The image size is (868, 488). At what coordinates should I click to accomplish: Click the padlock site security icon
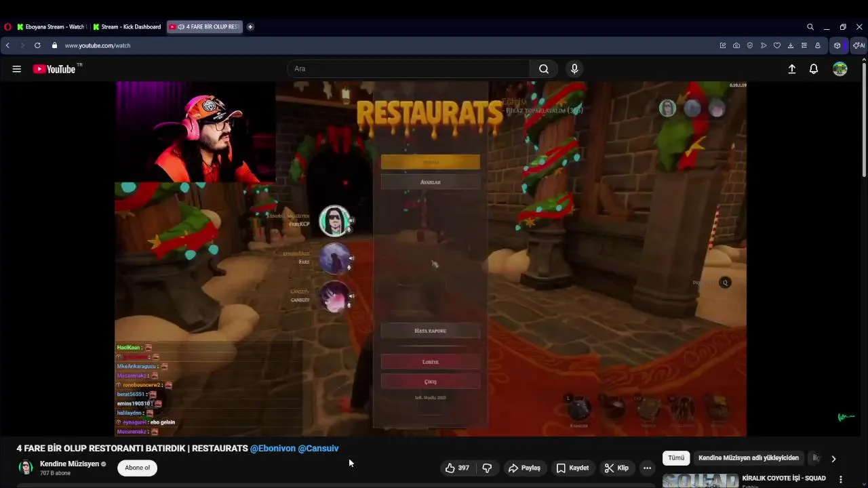(54, 45)
